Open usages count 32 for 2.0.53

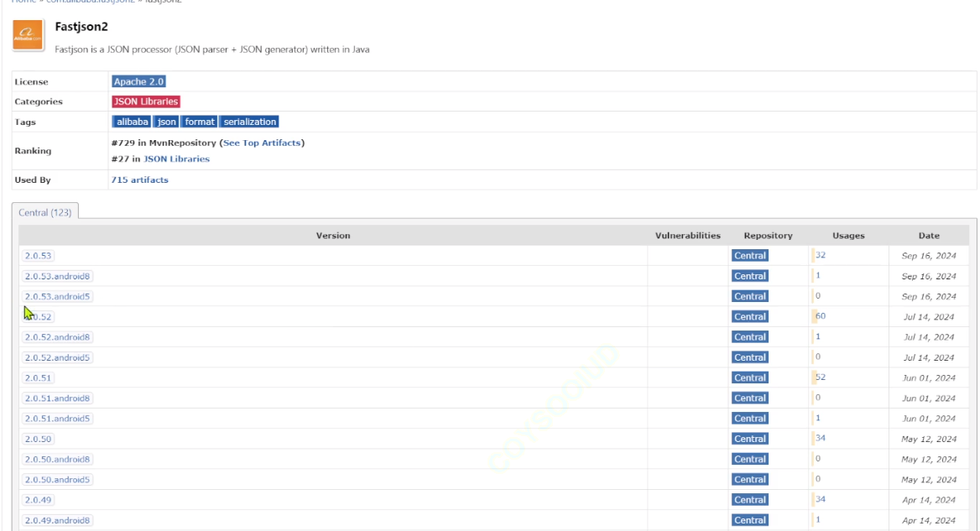pos(821,255)
